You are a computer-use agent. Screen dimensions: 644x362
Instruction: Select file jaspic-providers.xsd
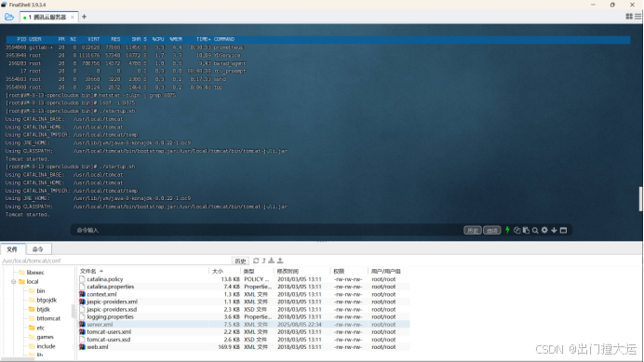(112, 309)
